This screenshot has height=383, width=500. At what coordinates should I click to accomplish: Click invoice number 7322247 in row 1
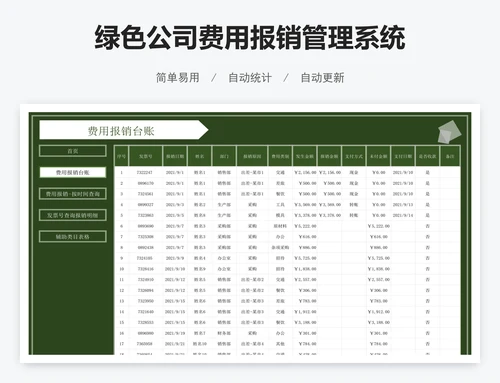pyautogui.click(x=145, y=173)
